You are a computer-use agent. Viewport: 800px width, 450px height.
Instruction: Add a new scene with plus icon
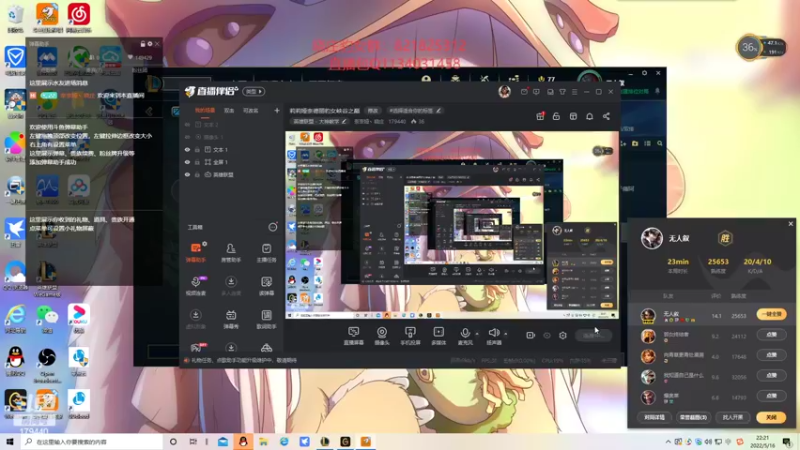click(277, 110)
